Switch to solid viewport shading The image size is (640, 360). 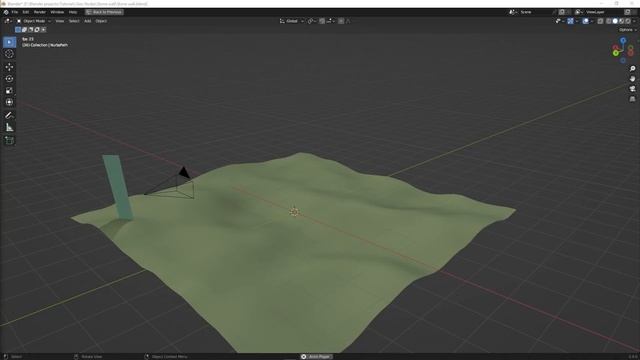tap(615, 21)
